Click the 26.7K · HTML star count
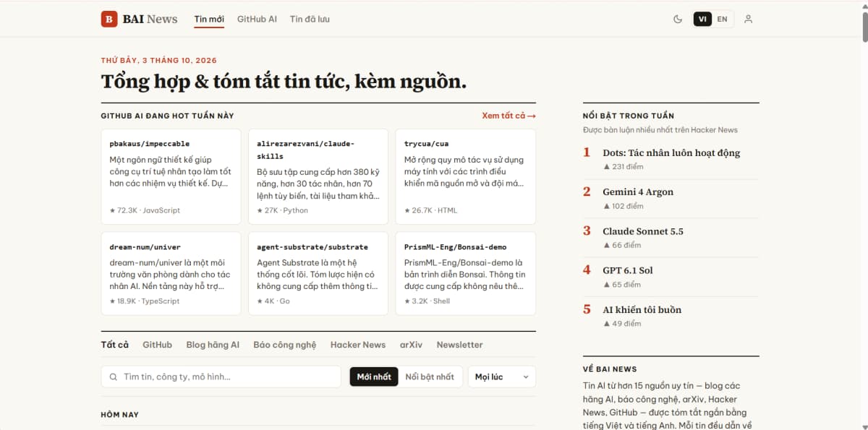The image size is (868, 430). [431, 210]
